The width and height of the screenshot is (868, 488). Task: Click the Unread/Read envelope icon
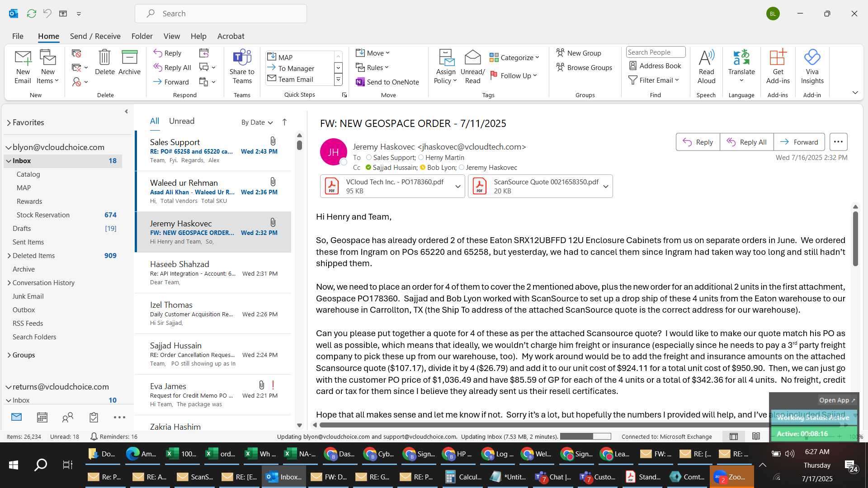(472, 57)
